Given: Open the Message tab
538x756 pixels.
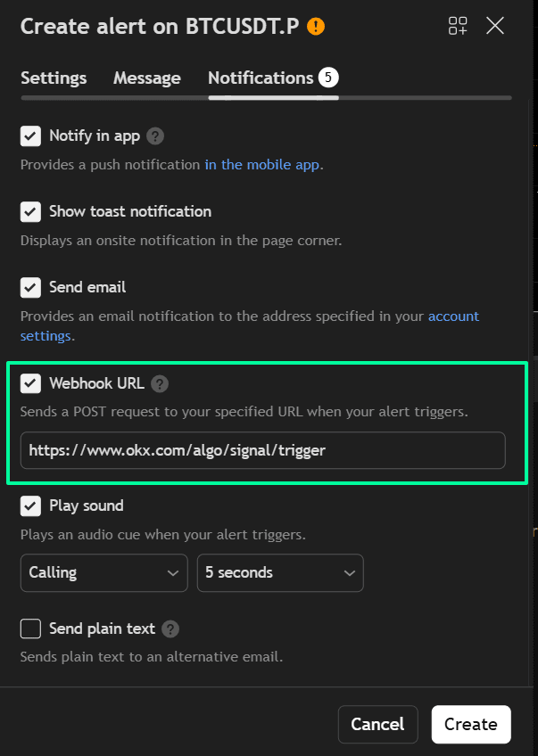Looking at the screenshot, I should 146,78.
